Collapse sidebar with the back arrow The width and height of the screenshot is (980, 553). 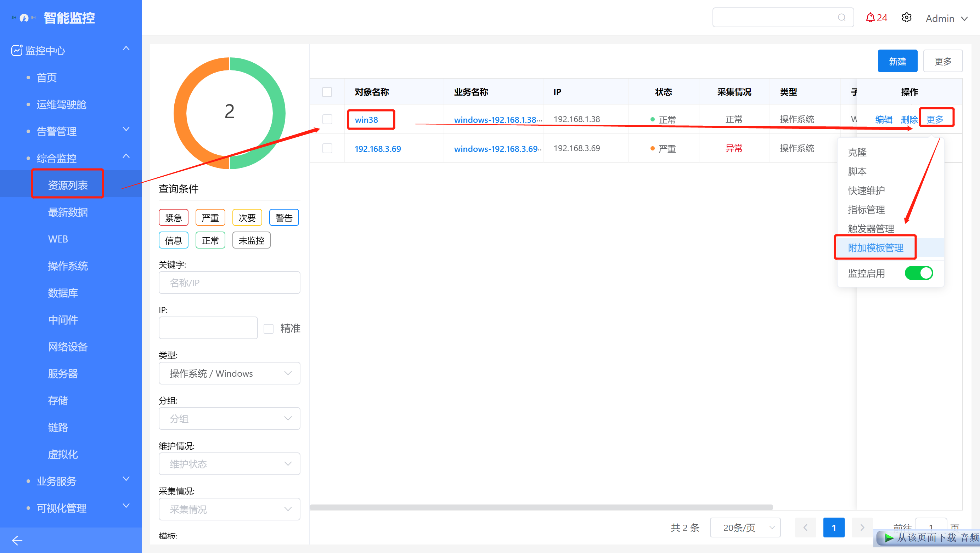(x=17, y=540)
